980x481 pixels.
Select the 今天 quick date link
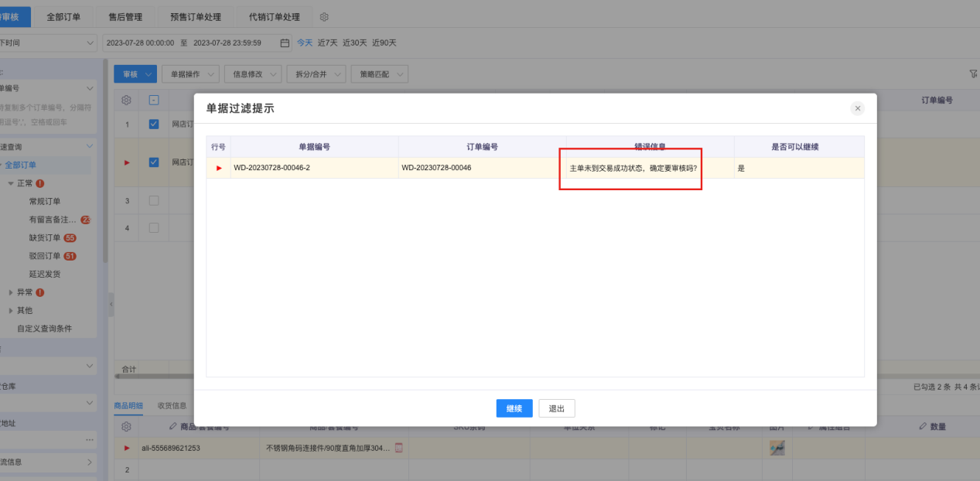point(305,43)
